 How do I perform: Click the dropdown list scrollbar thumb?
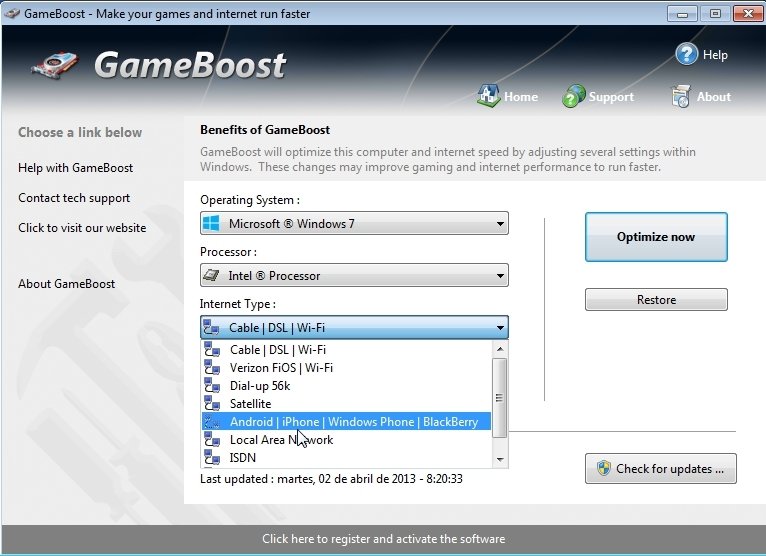[500, 398]
